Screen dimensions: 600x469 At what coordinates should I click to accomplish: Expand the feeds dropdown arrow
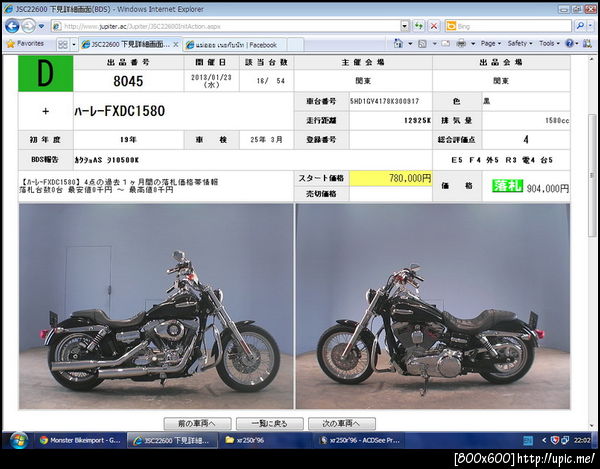coord(434,44)
